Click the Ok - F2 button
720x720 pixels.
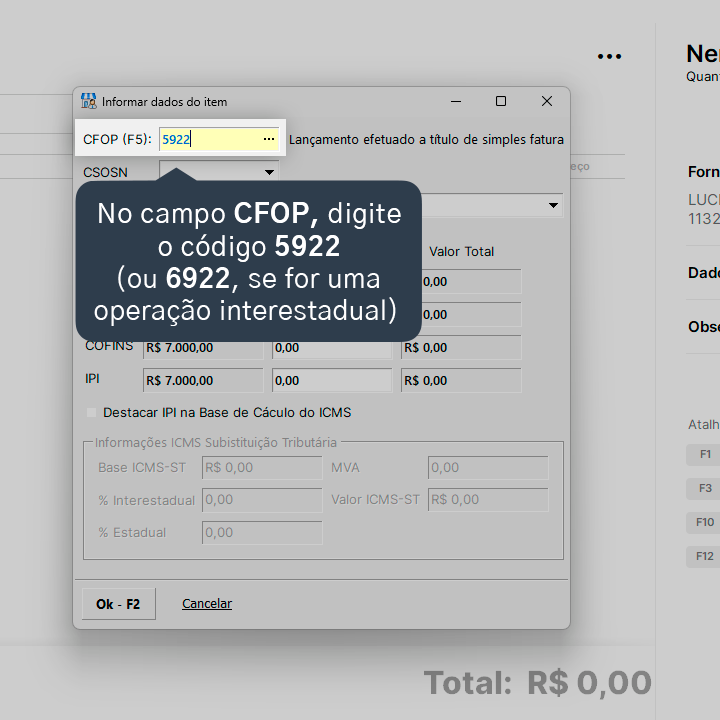coord(118,604)
